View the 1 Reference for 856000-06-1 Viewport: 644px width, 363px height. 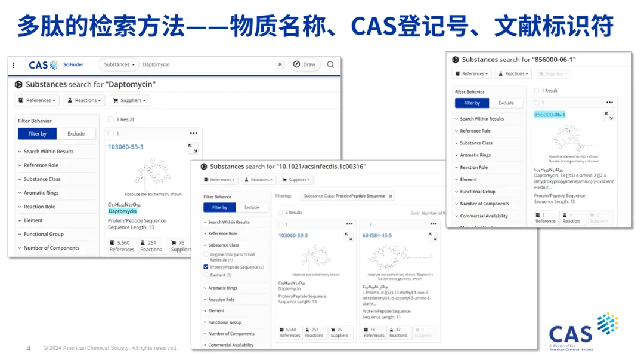(x=546, y=218)
